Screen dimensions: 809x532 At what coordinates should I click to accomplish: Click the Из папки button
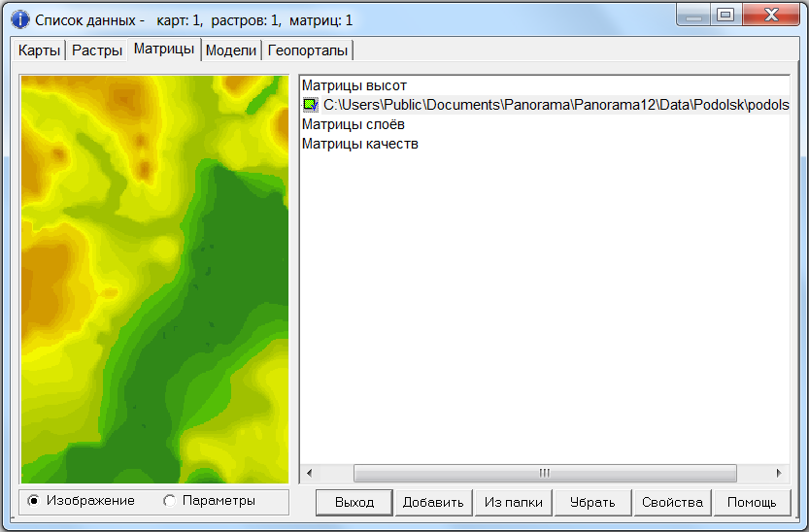point(513,502)
